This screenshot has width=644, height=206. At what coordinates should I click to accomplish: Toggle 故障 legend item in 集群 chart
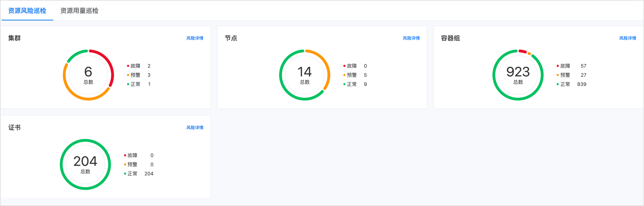pos(135,66)
